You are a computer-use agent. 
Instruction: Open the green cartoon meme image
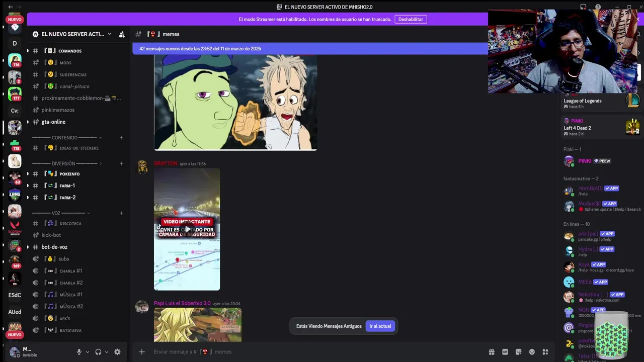click(235, 102)
